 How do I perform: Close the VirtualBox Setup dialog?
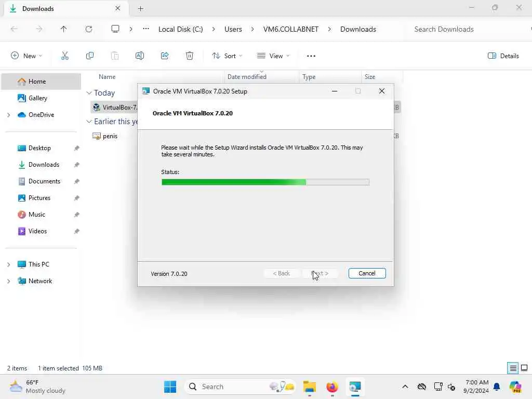382,91
